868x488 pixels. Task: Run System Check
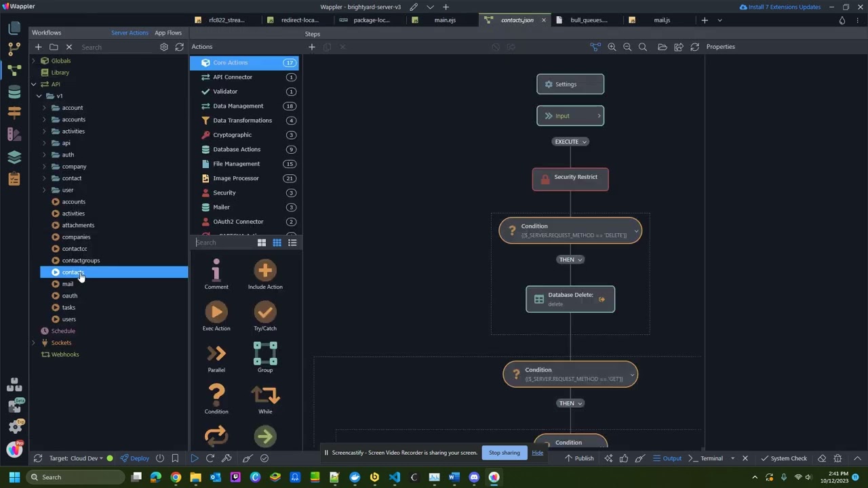click(784, 459)
